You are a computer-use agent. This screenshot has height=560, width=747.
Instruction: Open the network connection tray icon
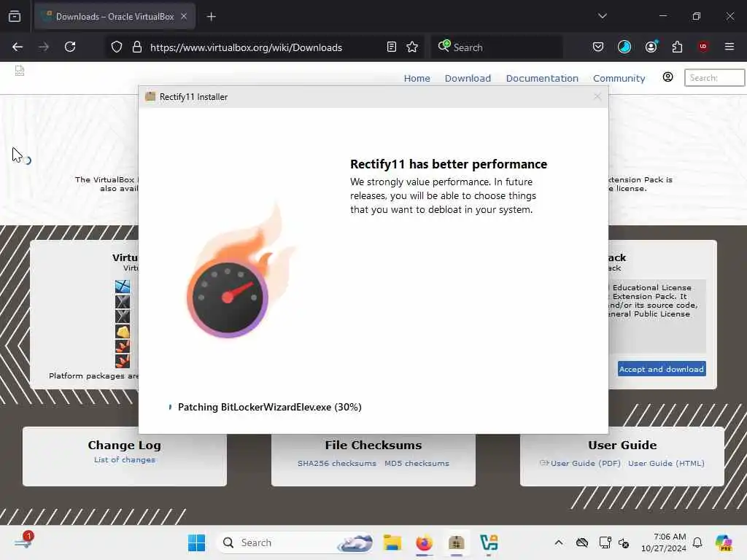605,542
